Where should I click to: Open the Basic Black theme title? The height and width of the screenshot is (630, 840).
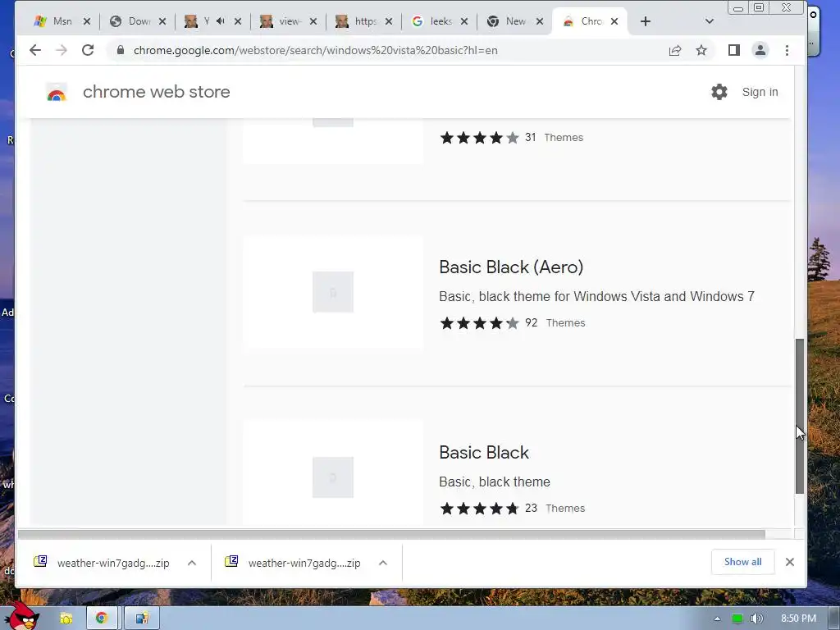pos(484,453)
